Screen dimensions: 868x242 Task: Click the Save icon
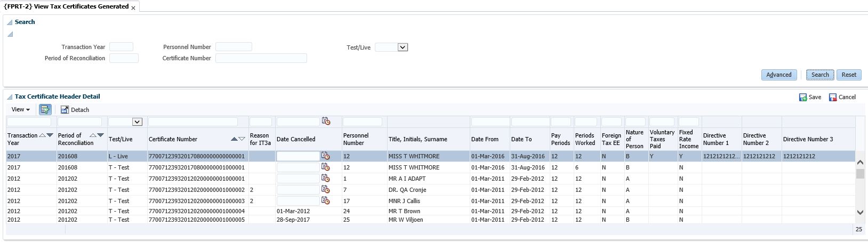pos(803,97)
